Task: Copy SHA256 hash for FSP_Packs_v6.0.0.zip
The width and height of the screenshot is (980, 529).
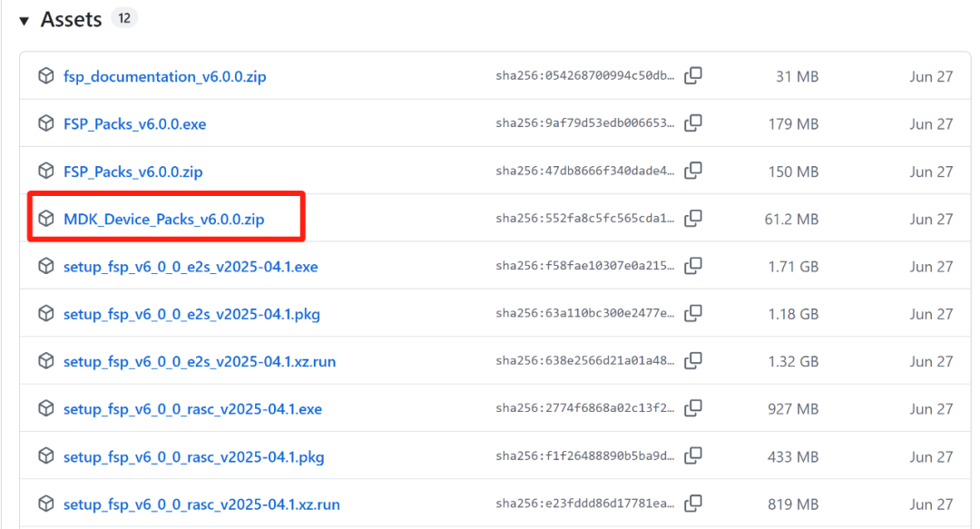Action: (x=693, y=171)
